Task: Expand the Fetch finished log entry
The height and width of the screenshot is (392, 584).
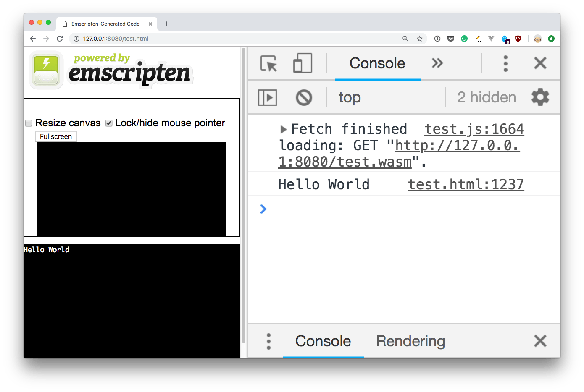Action: (x=283, y=129)
